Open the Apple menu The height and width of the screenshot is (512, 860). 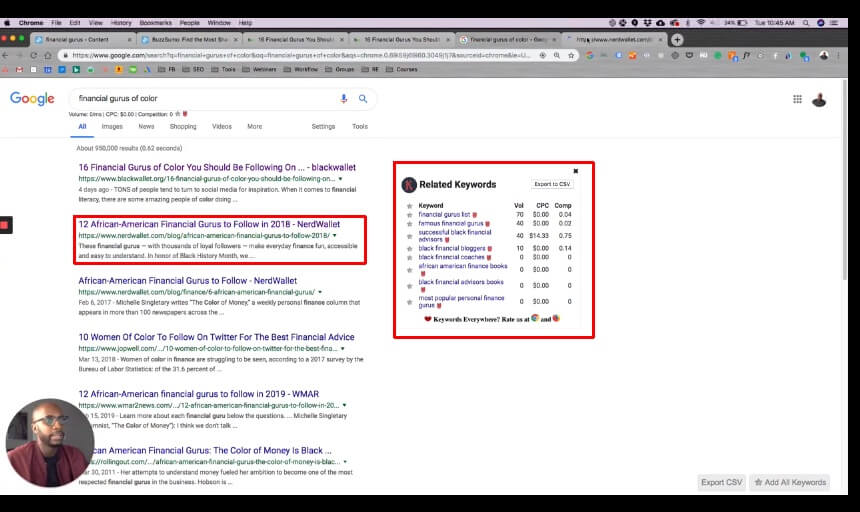(x=7, y=23)
